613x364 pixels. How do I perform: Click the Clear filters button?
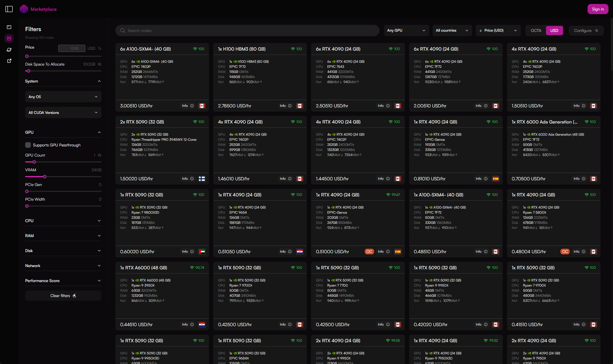click(63, 296)
